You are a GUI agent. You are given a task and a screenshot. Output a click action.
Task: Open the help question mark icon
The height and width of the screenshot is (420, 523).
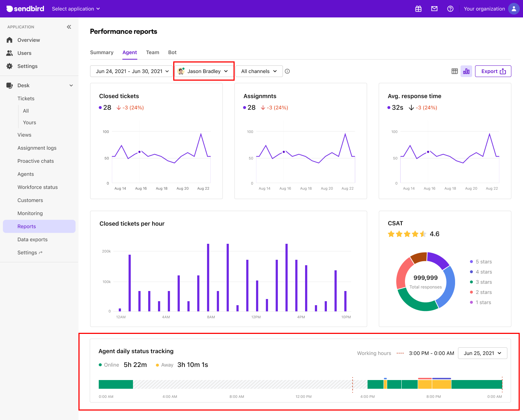click(x=450, y=8)
